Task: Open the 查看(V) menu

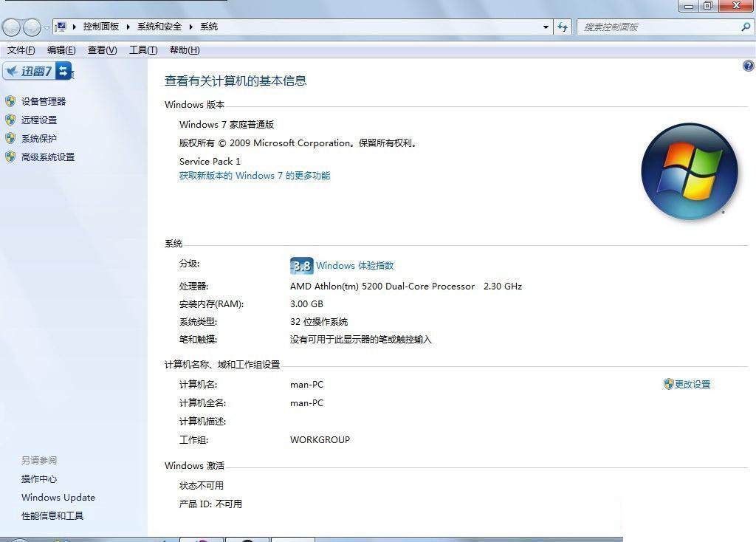Action: click(x=102, y=50)
